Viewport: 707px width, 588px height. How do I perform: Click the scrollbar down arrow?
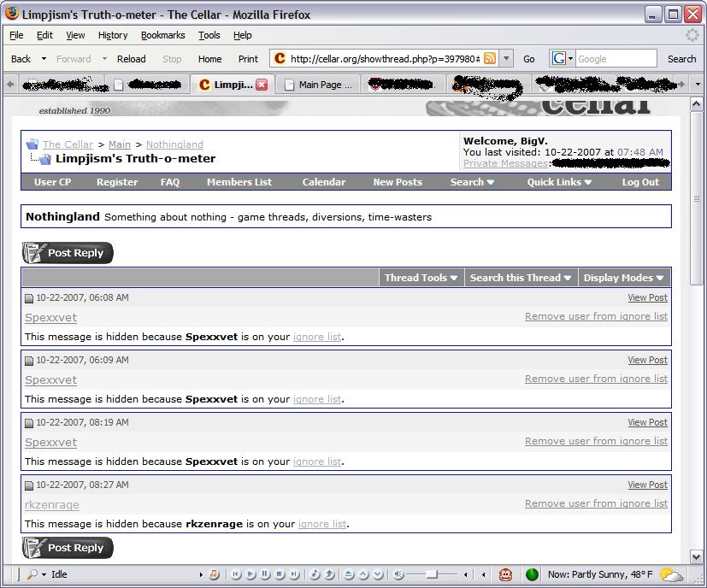[696, 556]
